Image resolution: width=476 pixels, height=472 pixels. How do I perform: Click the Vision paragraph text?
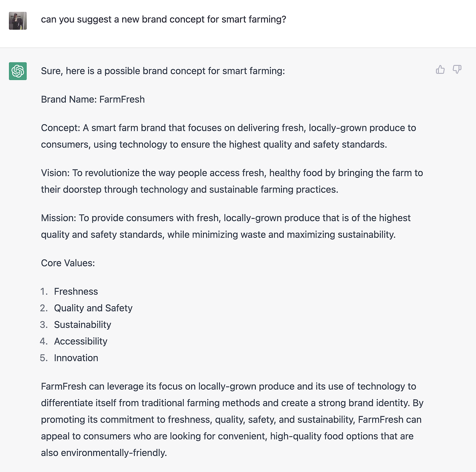[232, 181]
